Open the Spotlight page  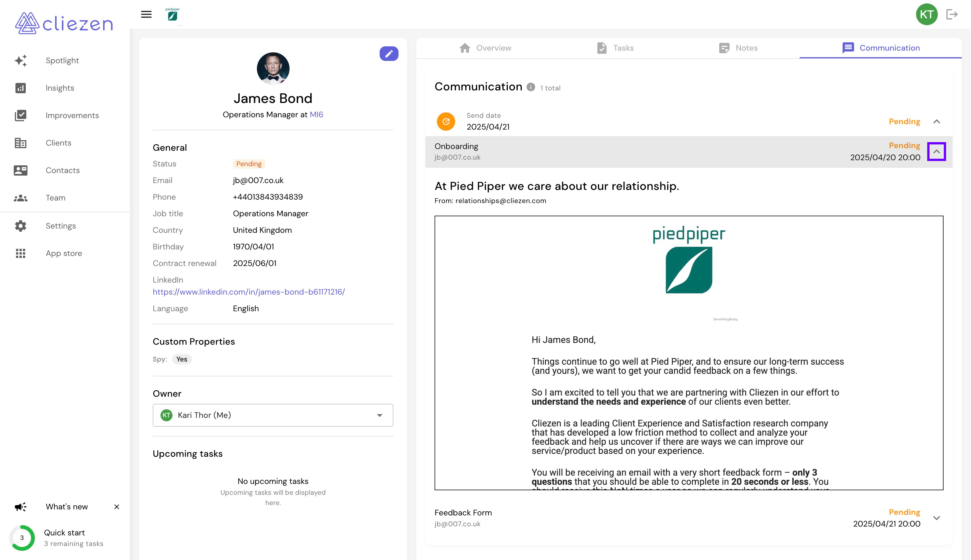click(x=62, y=60)
